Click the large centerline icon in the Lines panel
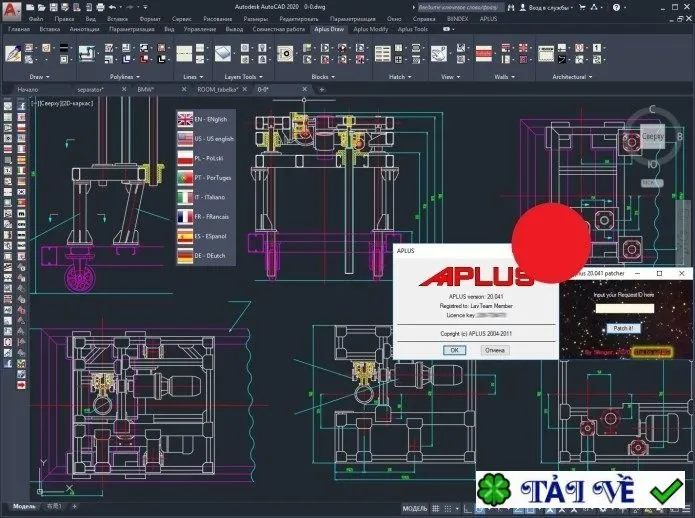 [184, 54]
